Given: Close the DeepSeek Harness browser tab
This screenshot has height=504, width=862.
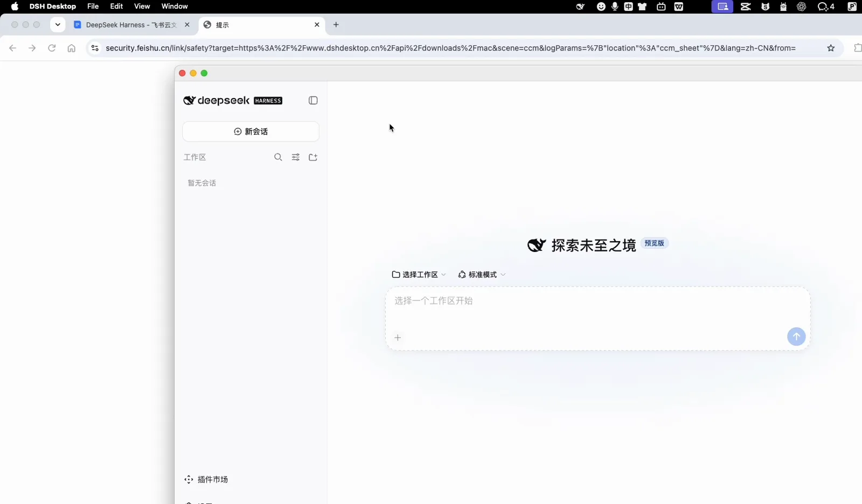Looking at the screenshot, I should click(x=187, y=25).
